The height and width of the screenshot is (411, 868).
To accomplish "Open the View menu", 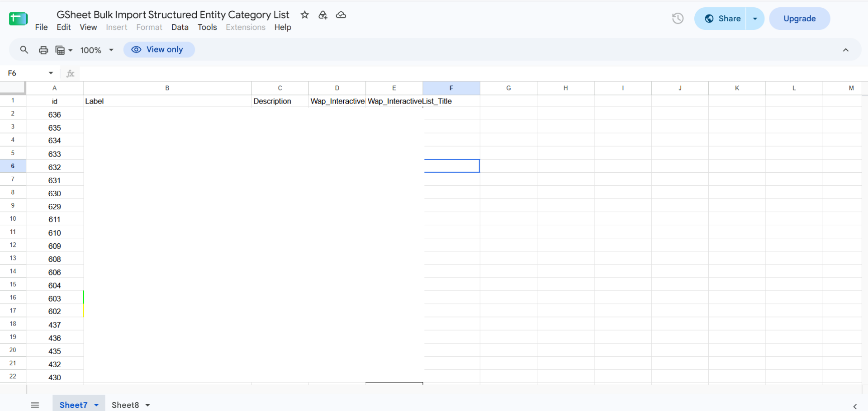I will pyautogui.click(x=88, y=27).
